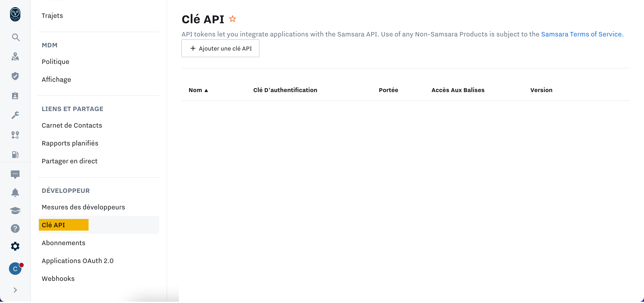Open the fuel pump icon
Screen dimensions: 644x303
tap(15, 155)
